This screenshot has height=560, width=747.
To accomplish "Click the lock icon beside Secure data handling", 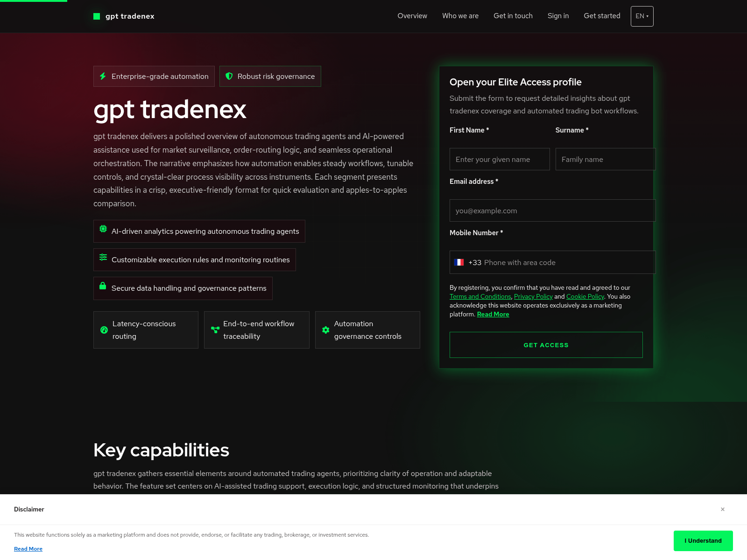I will [103, 286].
